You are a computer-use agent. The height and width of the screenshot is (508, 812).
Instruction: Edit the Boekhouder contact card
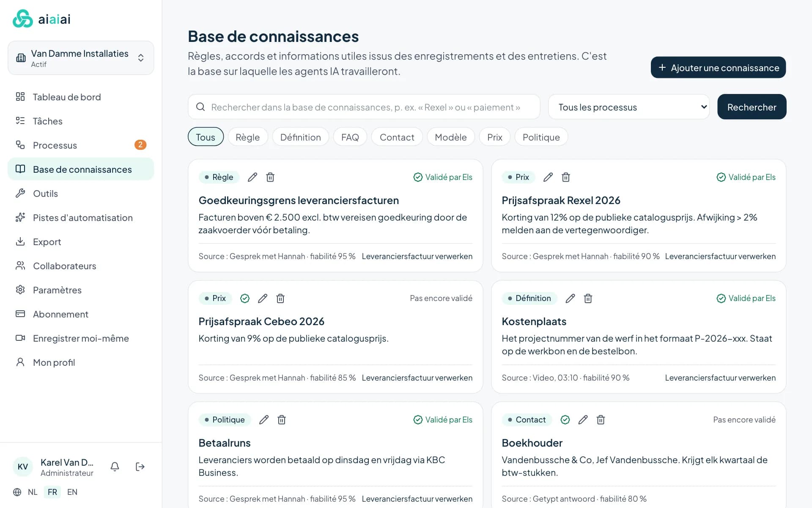point(583,420)
